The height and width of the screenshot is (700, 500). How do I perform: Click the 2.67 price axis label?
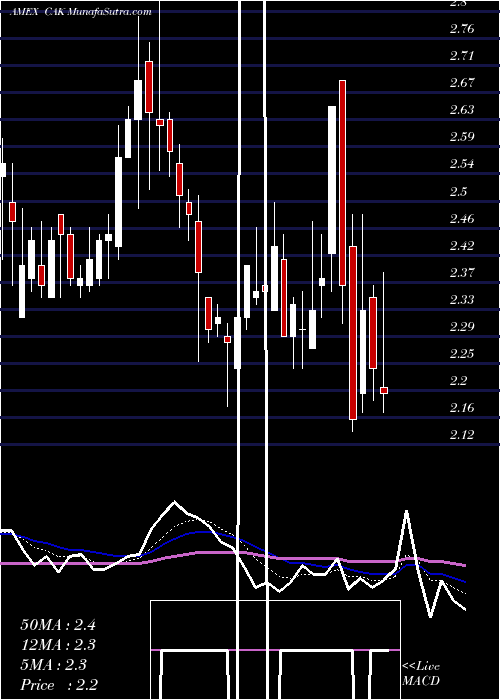click(462, 83)
